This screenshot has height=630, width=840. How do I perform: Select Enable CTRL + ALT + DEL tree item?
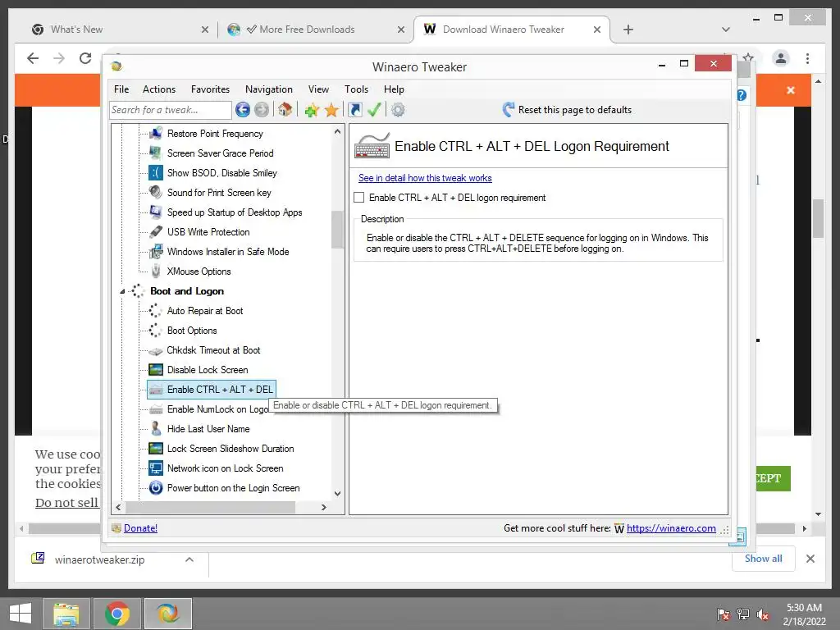(x=212, y=390)
